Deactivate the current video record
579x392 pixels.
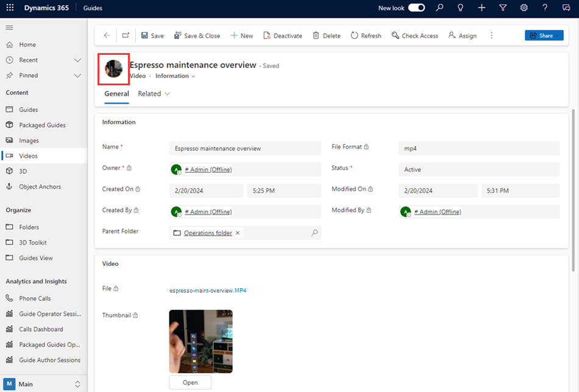pyautogui.click(x=282, y=35)
